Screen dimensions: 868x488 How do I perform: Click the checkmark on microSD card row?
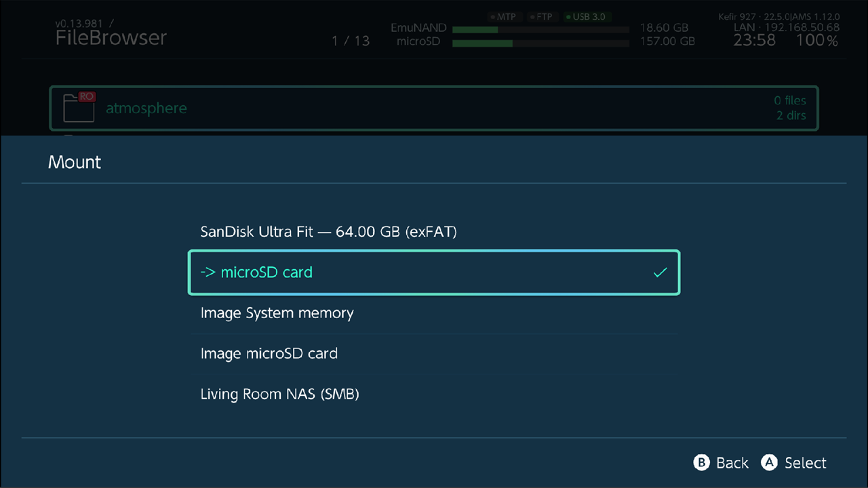(660, 272)
